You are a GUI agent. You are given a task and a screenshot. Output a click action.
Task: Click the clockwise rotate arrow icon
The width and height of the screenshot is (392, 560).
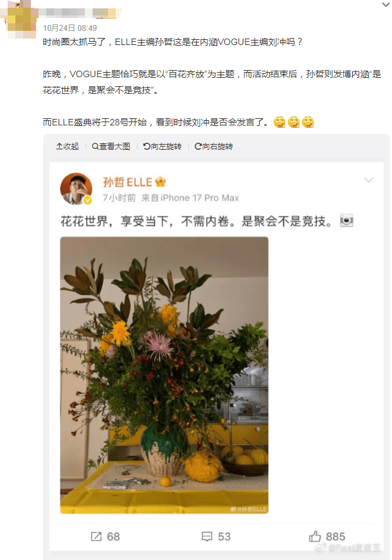198,146
